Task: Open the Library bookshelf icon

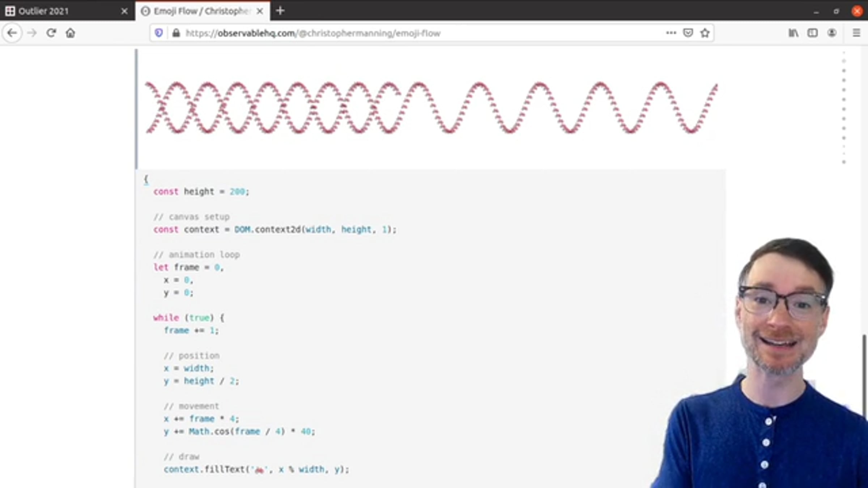Action: (x=793, y=33)
